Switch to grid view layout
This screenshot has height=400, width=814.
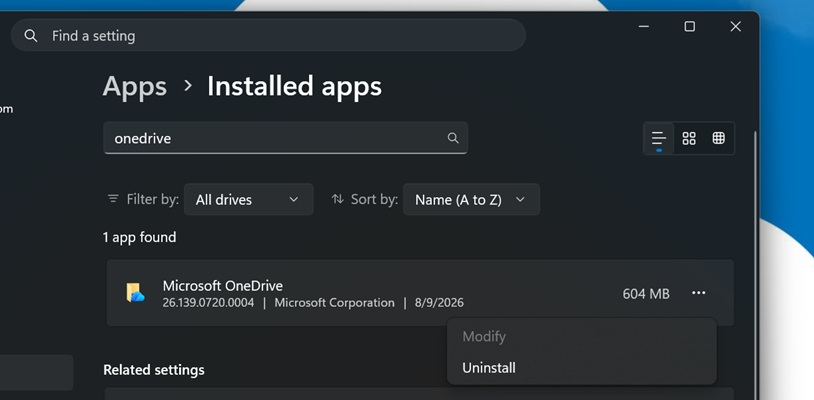coord(689,139)
